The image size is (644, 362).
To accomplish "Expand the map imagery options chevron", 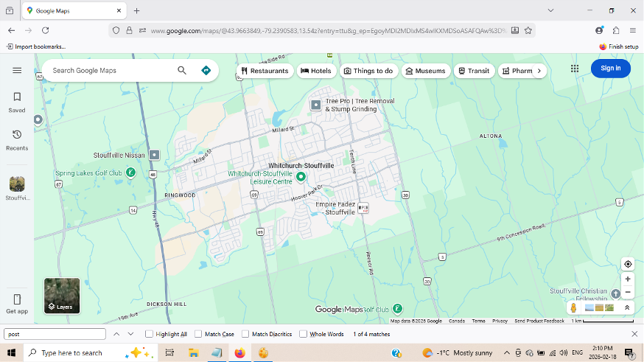I will point(628,307).
